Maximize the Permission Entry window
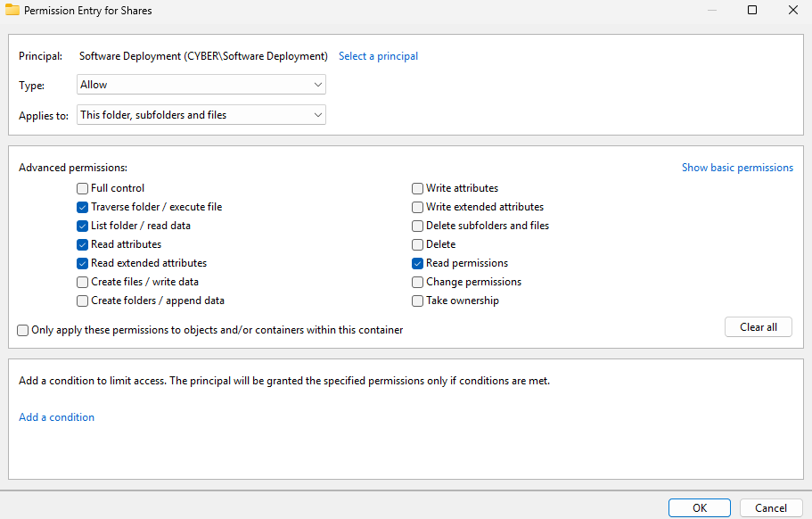 [x=751, y=11]
